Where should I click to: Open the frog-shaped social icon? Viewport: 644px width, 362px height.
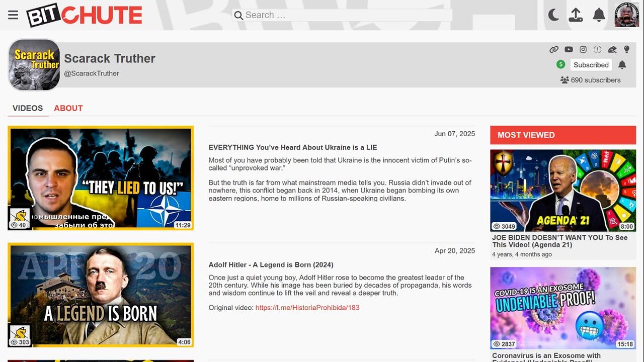click(x=612, y=49)
